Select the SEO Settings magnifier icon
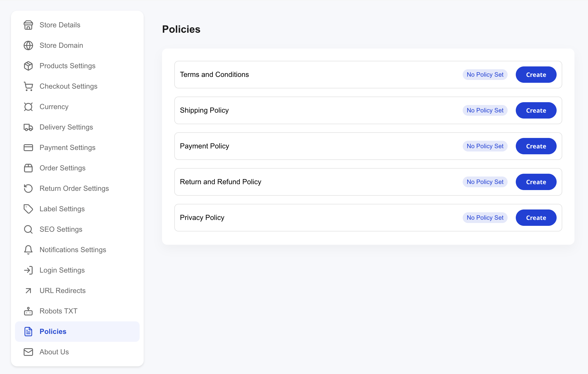This screenshot has height=374, width=588. [28, 229]
